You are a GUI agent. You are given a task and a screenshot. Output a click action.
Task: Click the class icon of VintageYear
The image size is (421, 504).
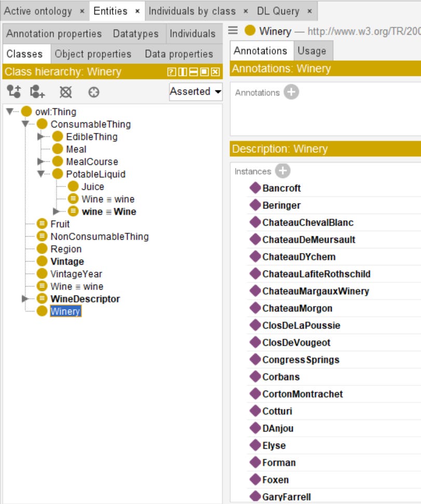pyautogui.click(x=42, y=273)
